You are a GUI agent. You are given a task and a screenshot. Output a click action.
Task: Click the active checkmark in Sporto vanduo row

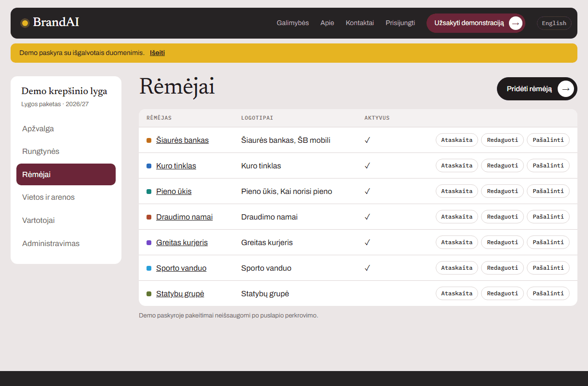tap(367, 268)
